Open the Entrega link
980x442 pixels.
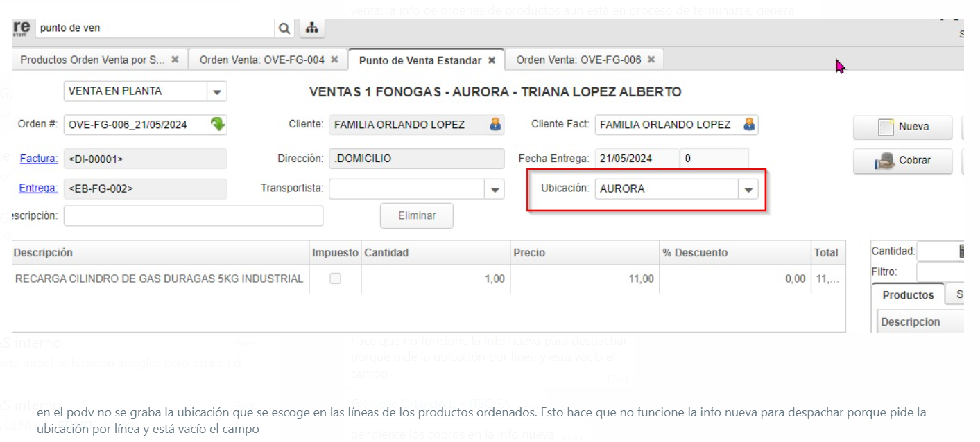pyautogui.click(x=38, y=188)
